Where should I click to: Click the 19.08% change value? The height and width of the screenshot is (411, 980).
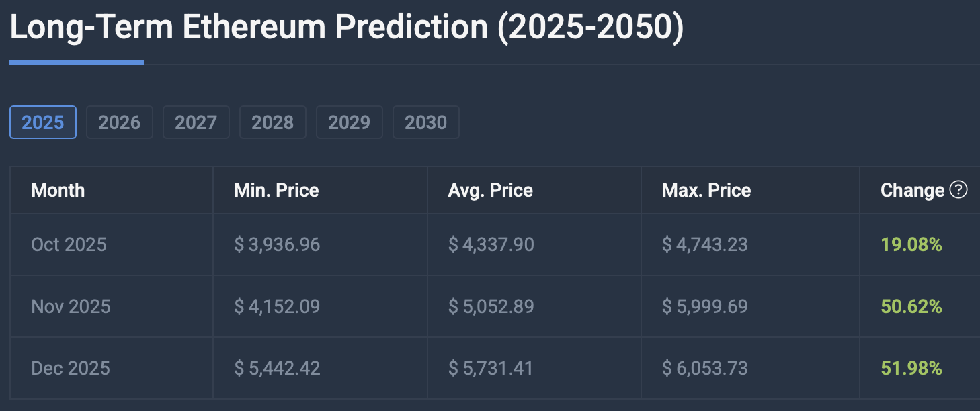pos(911,244)
